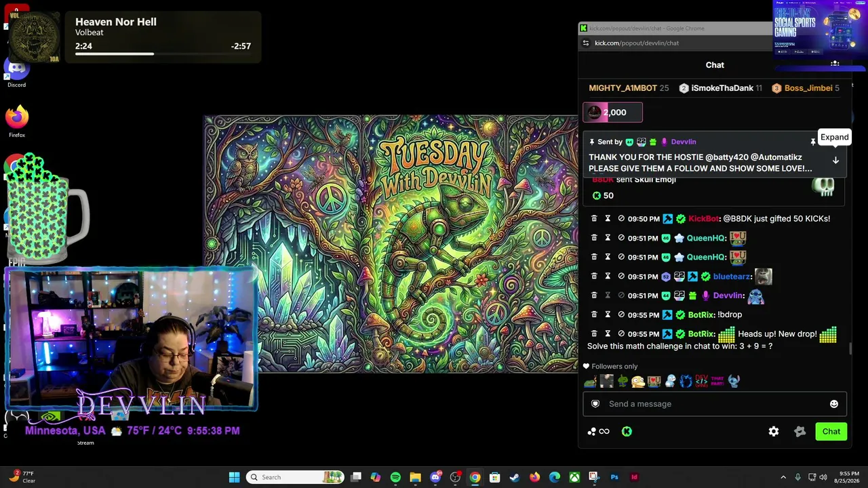Viewport: 868px width, 488px height.
Task: Open the taskbar weather widget 77°F
Action: click(22, 477)
